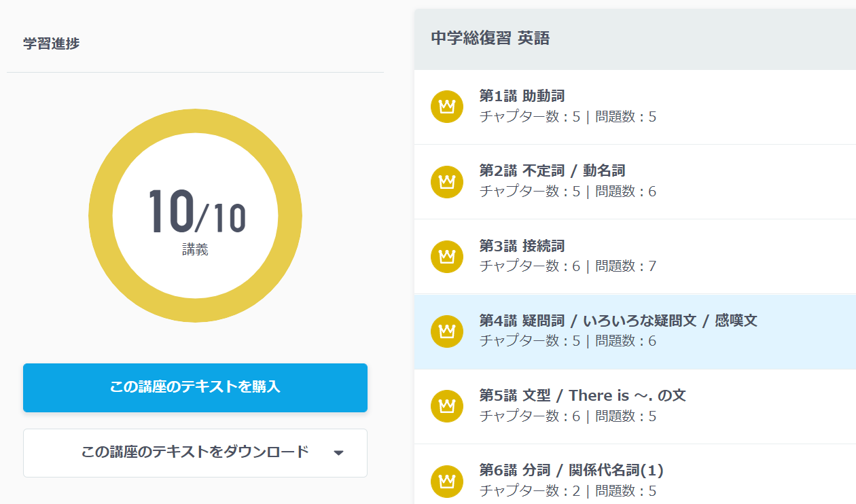Select the 第3講 接続詞 lecture title
Screen dimensions: 856x504
click(x=522, y=245)
